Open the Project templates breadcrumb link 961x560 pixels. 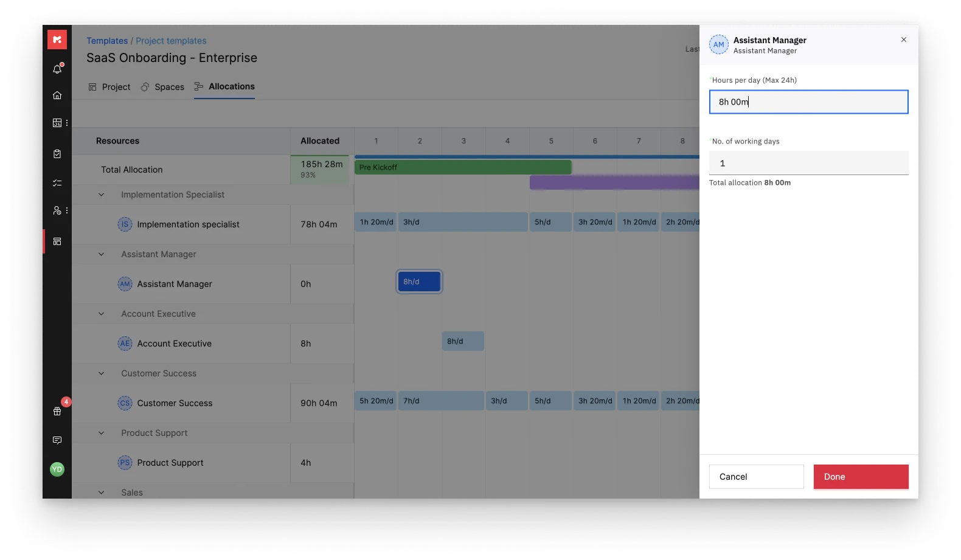coord(171,41)
